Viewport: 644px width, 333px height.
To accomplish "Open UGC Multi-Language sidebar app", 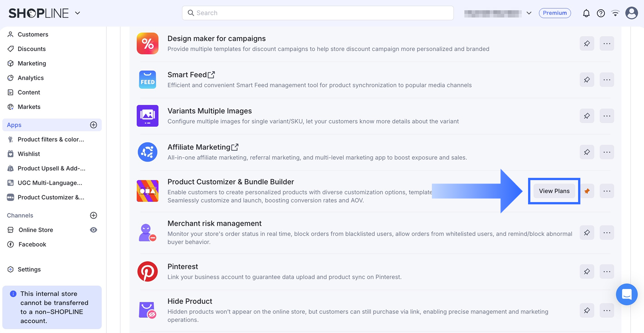I will point(50,183).
